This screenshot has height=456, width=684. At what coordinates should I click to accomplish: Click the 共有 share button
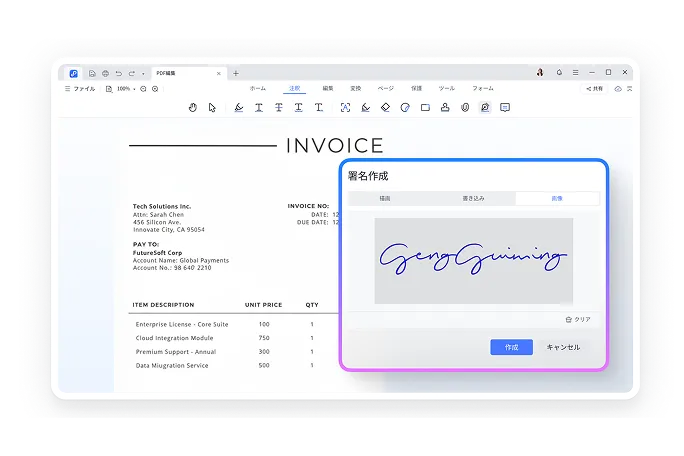[594, 89]
